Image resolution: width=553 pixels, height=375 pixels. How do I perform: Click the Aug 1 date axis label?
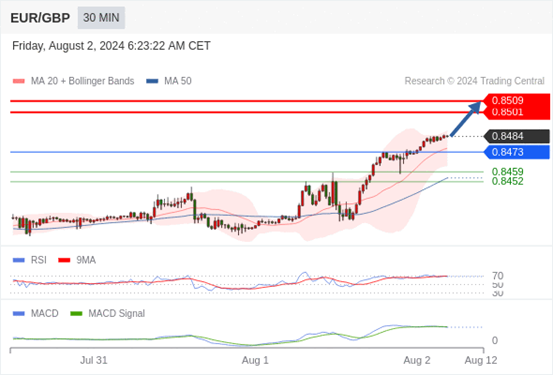coord(255,360)
